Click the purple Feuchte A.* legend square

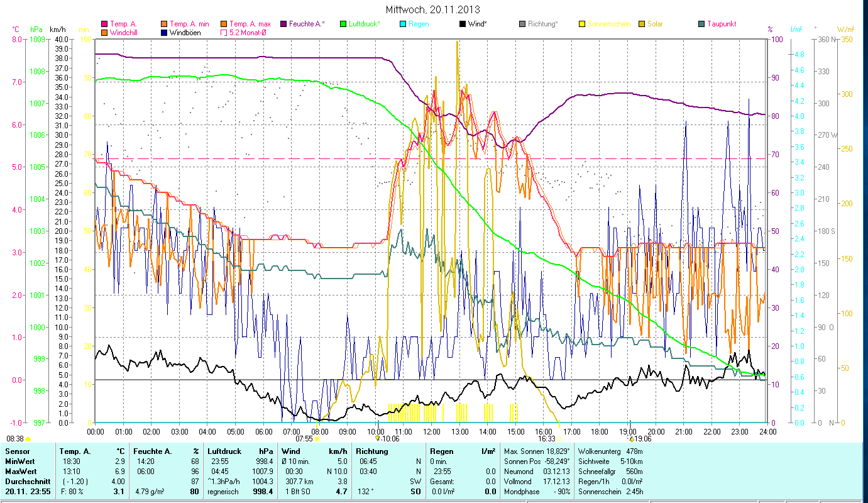[283, 25]
